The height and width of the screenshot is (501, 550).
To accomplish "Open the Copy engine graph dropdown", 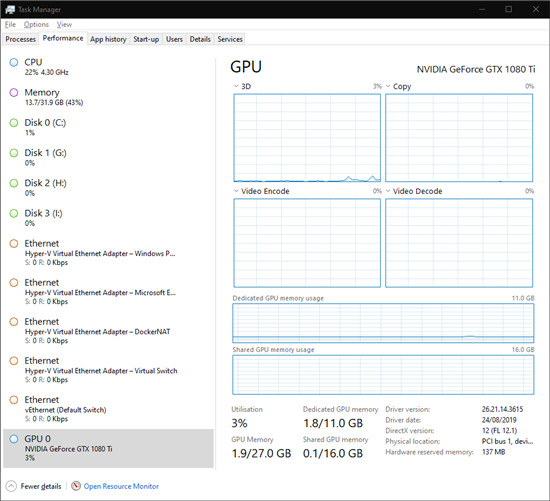I will 388,86.
